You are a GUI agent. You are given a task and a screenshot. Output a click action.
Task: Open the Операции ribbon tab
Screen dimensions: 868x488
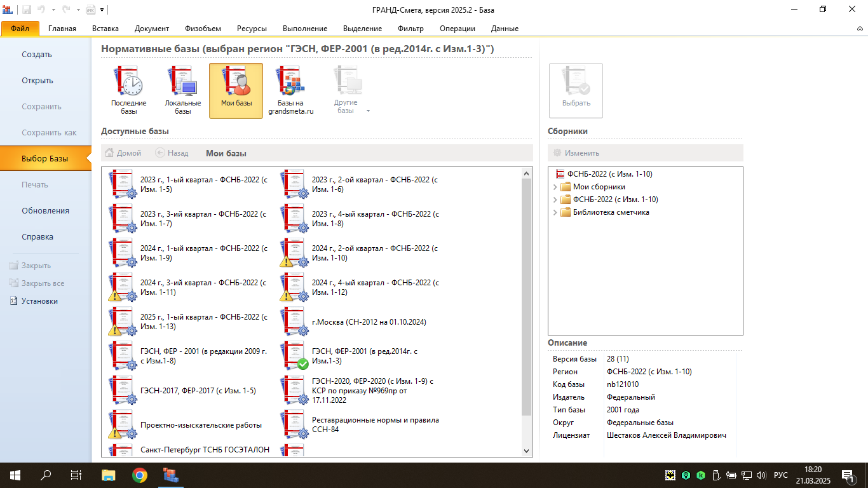point(458,29)
